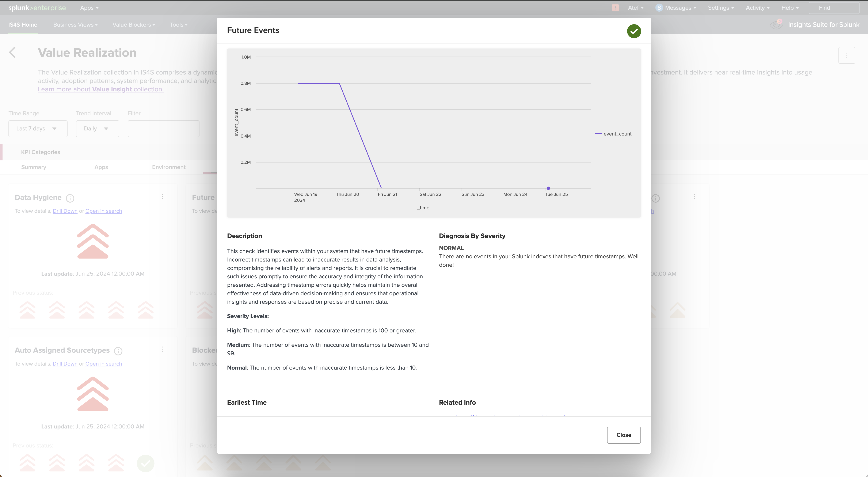Screen dimensions: 868x477
Task: Click the Future Events dialog title
Action: 253,30
